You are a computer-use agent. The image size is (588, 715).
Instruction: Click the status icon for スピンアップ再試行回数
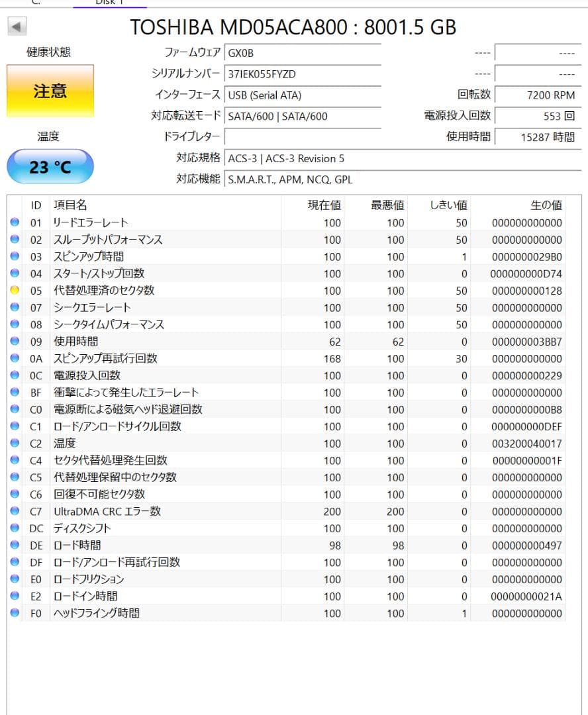pyautogui.click(x=15, y=358)
